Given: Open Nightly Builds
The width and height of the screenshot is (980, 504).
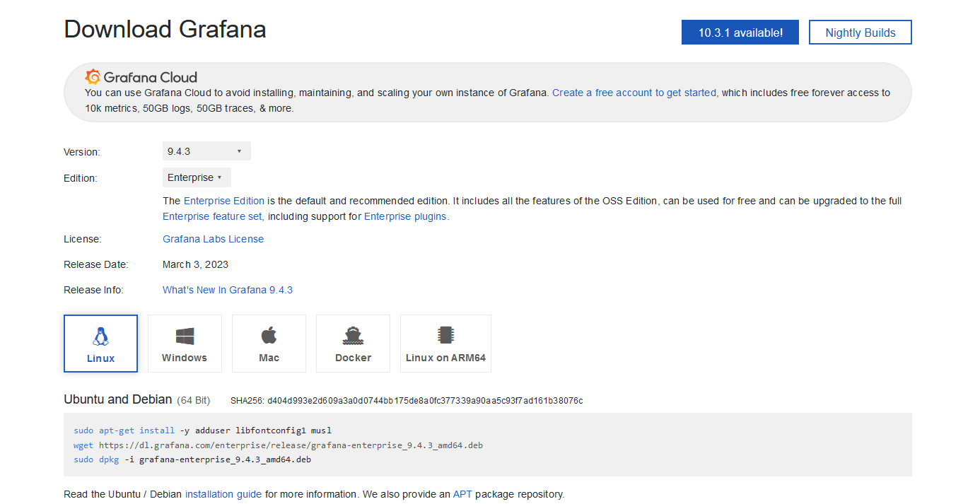Looking at the screenshot, I should [861, 33].
